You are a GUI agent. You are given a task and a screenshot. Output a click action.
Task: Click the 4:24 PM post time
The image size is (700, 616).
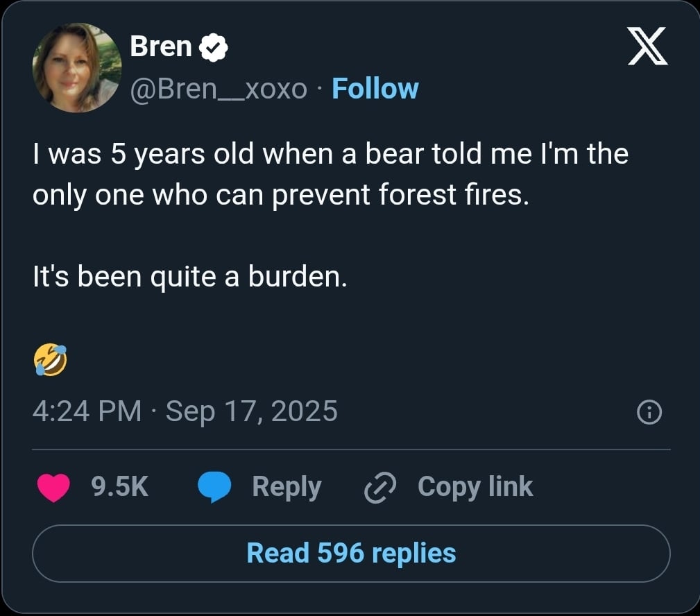pyautogui.click(x=87, y=411)
